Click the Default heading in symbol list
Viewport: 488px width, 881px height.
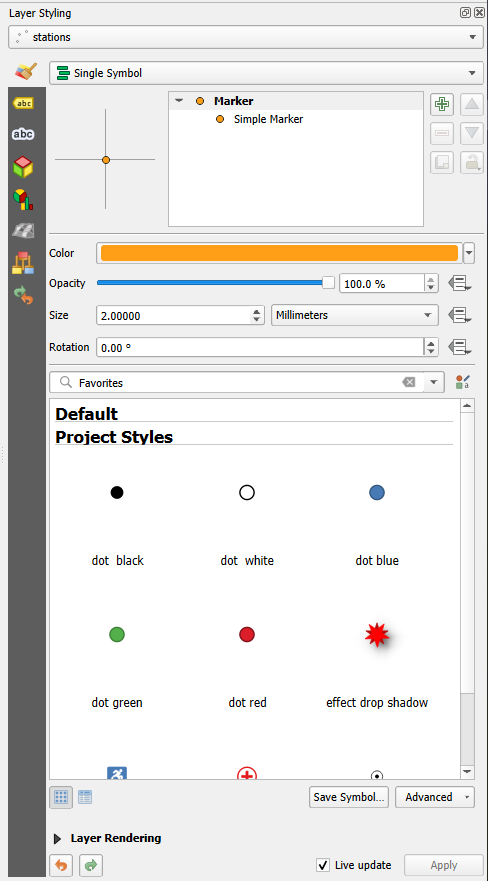coord(86,414)
